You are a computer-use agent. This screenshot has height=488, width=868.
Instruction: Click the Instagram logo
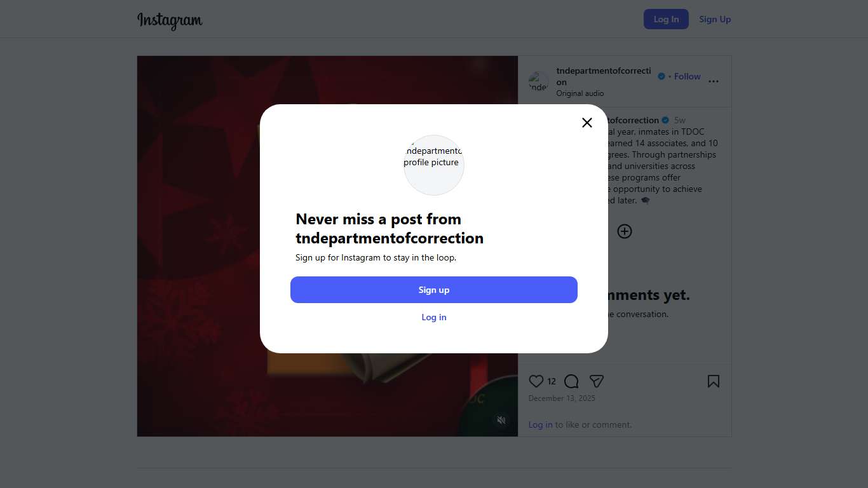(x=170, y=20)
